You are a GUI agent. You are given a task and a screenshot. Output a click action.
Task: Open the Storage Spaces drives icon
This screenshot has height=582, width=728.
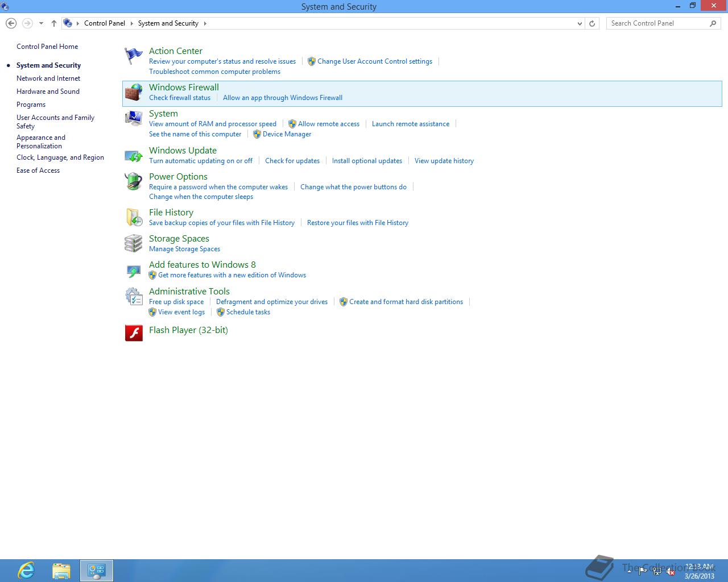pos(134,244)
